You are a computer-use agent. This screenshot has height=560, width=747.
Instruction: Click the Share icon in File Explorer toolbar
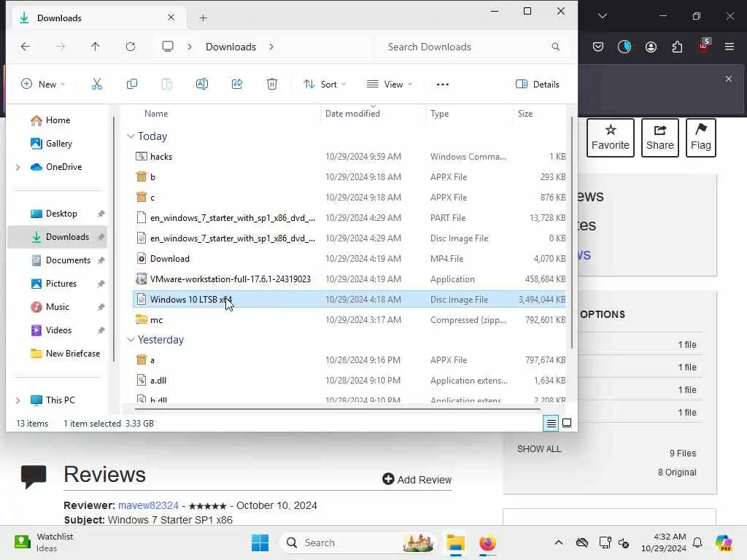237,85
